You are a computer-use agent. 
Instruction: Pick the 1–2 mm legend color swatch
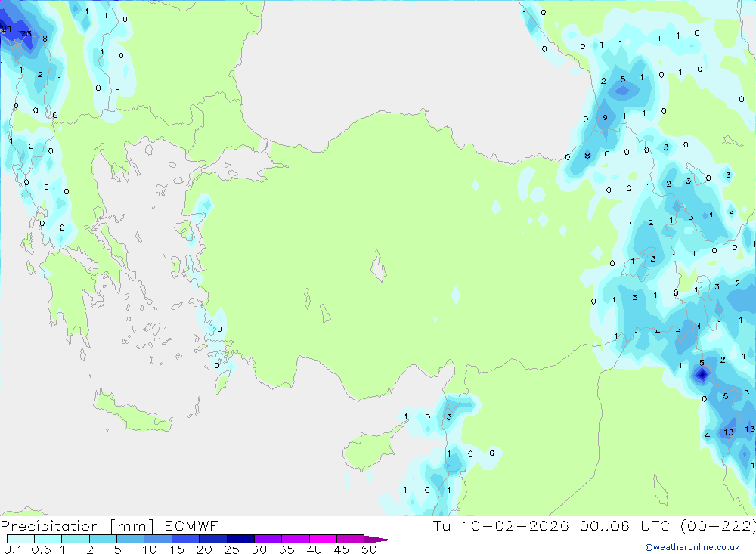(75, 539)
